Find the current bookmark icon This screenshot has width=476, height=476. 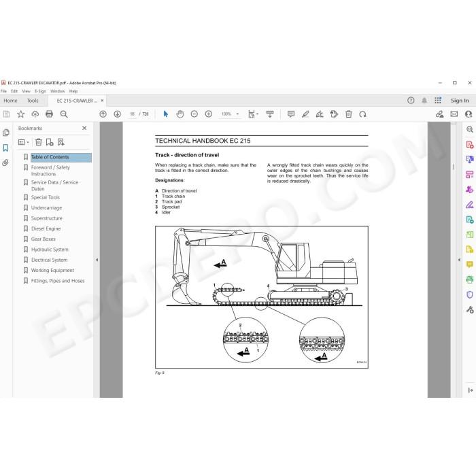click(x=61, y=142)
